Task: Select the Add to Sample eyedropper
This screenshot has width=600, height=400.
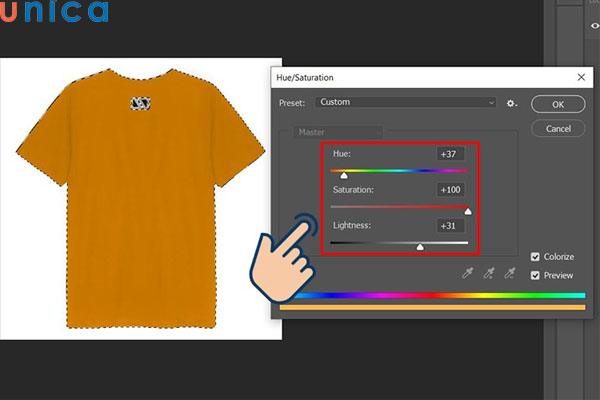Action: pos(488,273)
